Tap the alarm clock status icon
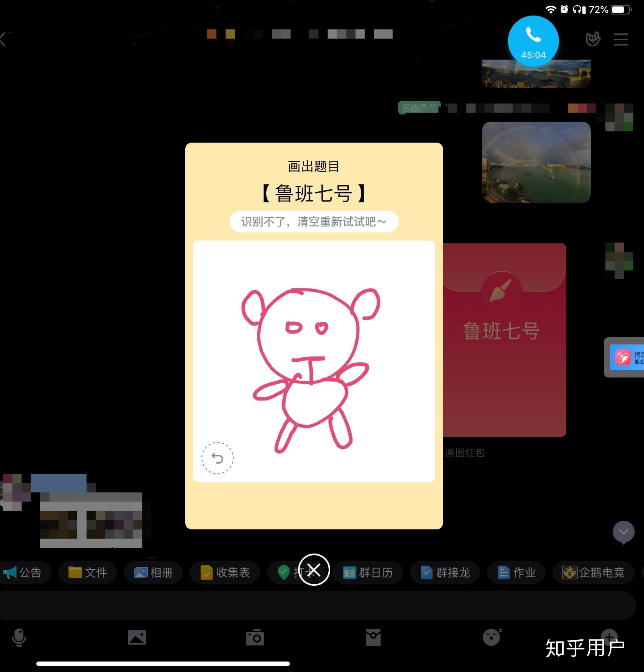The width and height of the screenshot is (644, 672). click(x=564, y=9)
